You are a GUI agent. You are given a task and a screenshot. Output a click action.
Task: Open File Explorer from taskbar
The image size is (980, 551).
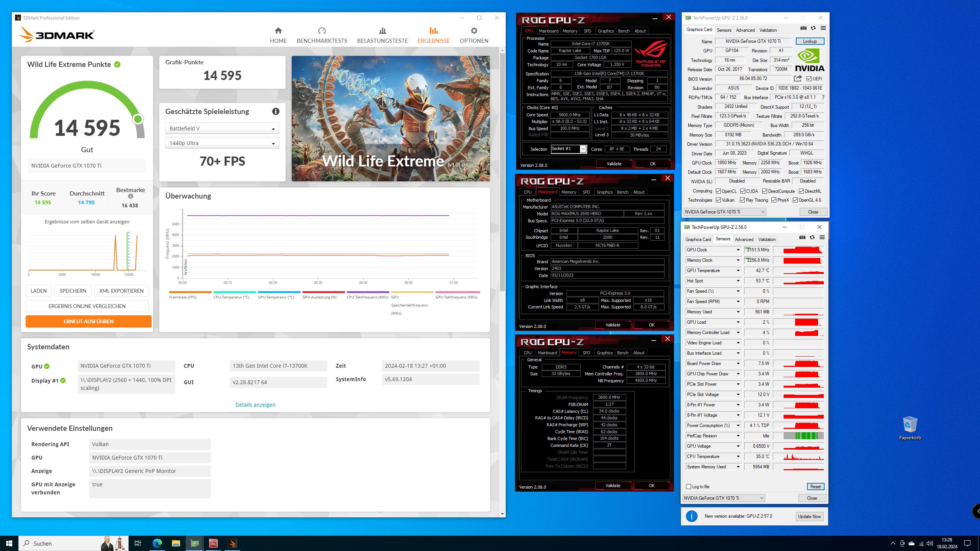click(176, 543)
